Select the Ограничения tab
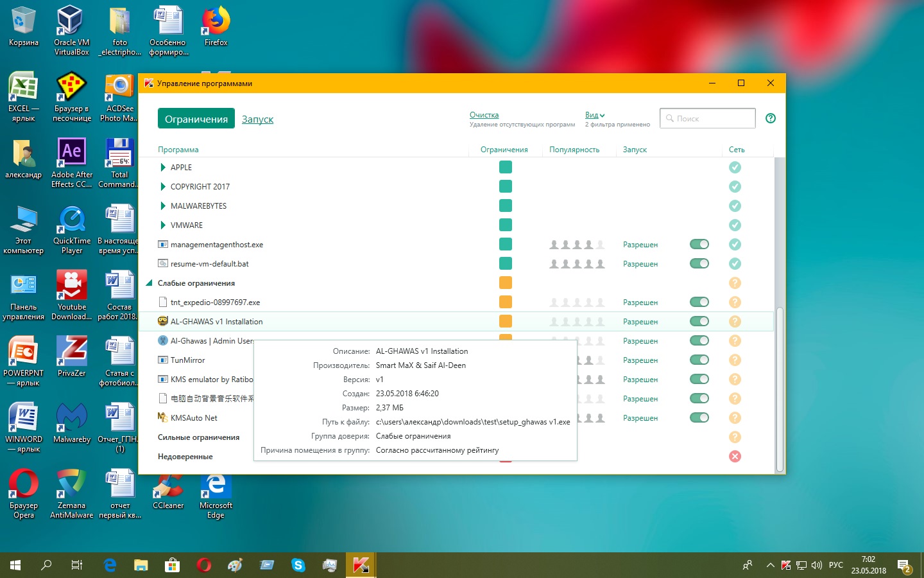Image resolution: width=924 pixels, height=578 pixels. [196, 119]
